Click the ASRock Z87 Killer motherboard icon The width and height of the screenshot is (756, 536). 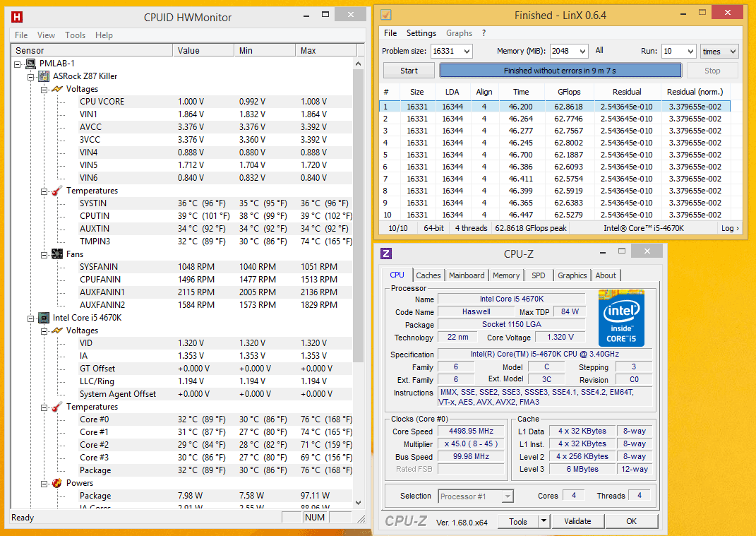(x=44, y=76)
